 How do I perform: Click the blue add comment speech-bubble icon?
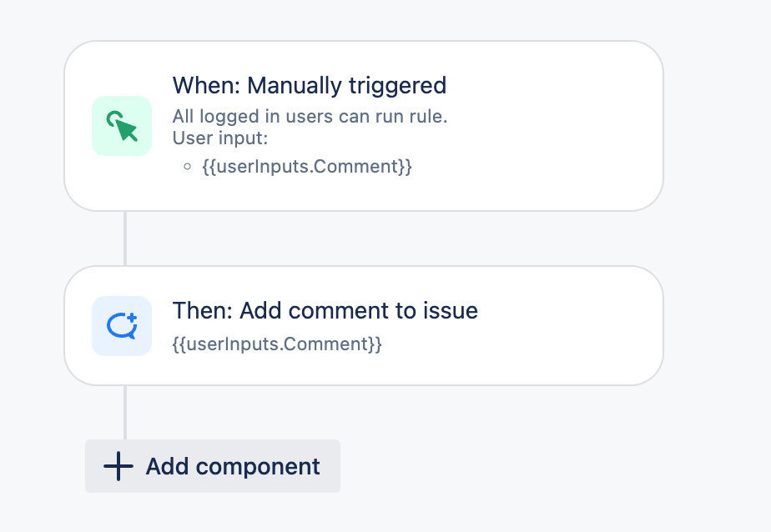122,326
